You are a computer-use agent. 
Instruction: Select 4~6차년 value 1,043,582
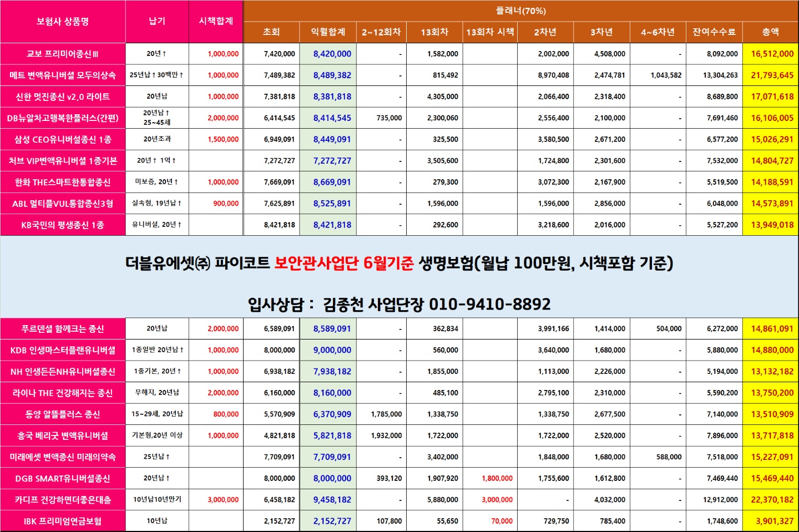click(x=666, y=75)
